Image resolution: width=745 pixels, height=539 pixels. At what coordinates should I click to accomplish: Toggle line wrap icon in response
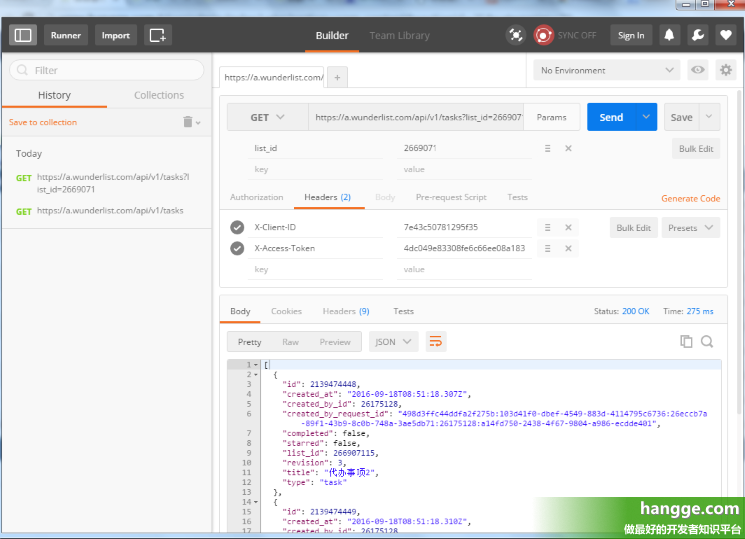click(x=436, y=341)
